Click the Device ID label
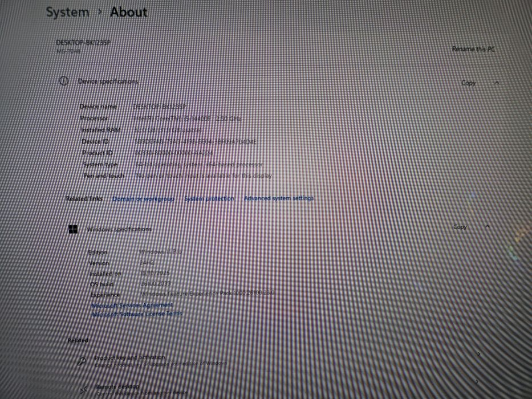532x399 pixels. [95, 141]
